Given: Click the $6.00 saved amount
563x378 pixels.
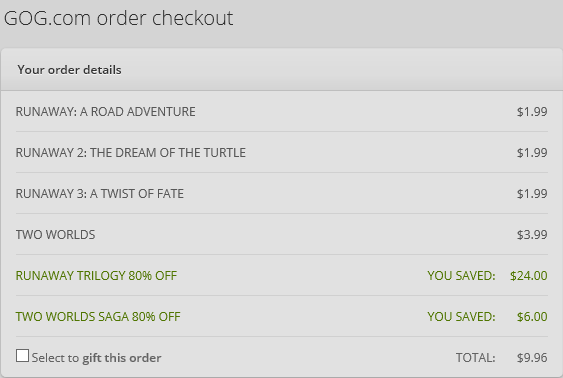Looking at the screenshot, I should 532,317.
